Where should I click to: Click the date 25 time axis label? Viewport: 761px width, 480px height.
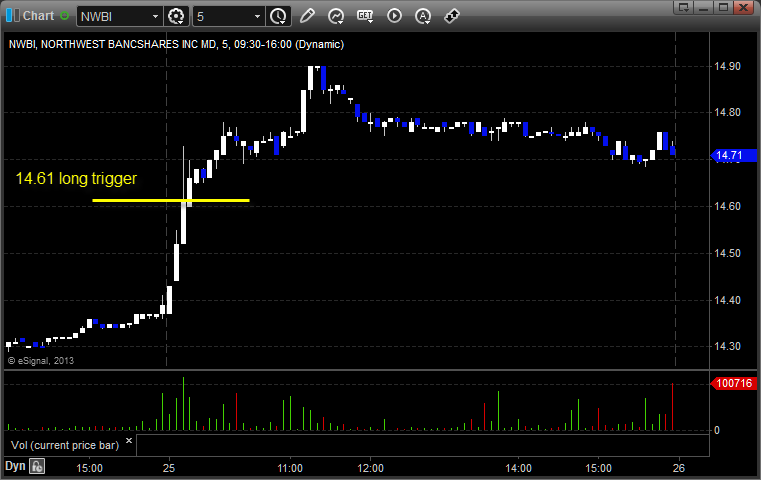coord(169,468)
